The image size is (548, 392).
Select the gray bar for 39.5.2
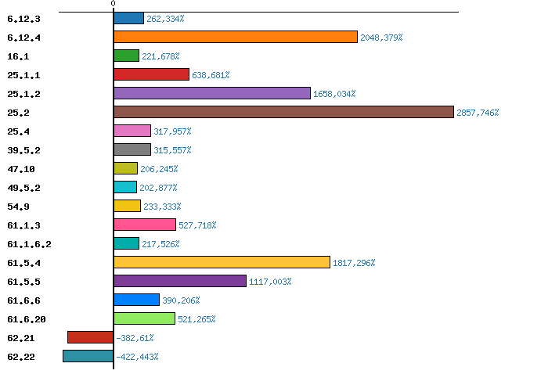[x=132, y=149]
